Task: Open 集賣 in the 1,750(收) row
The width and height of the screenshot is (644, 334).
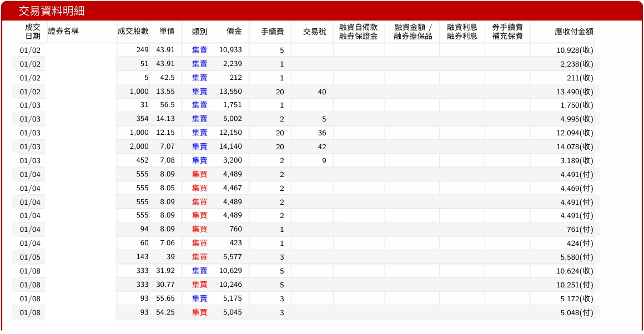Action: point(199,105)
